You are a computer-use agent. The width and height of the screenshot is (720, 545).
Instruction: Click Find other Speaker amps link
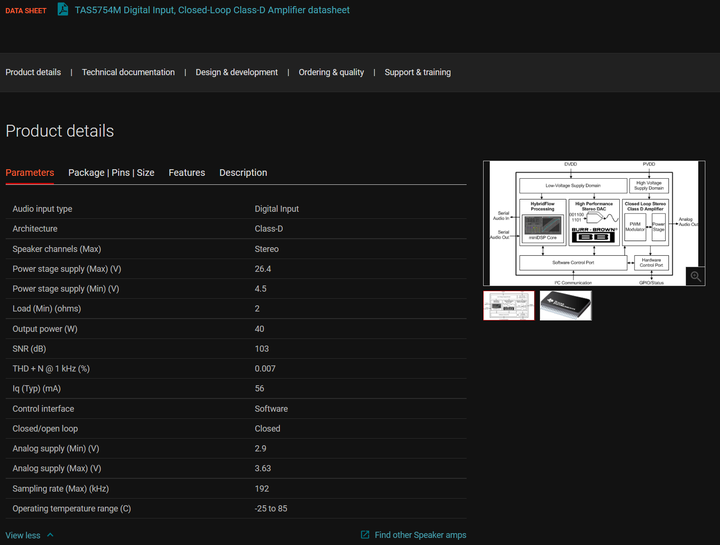click(420, 535)
